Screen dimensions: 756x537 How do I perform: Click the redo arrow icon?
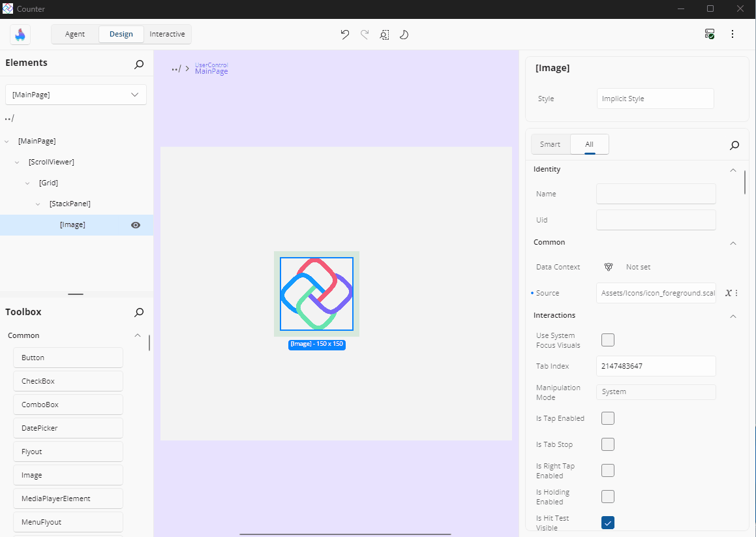coord(365,35)
